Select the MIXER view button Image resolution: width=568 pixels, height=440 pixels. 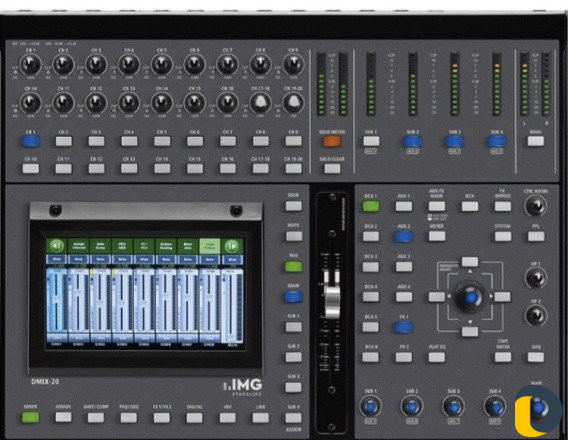tap(30, 418)
